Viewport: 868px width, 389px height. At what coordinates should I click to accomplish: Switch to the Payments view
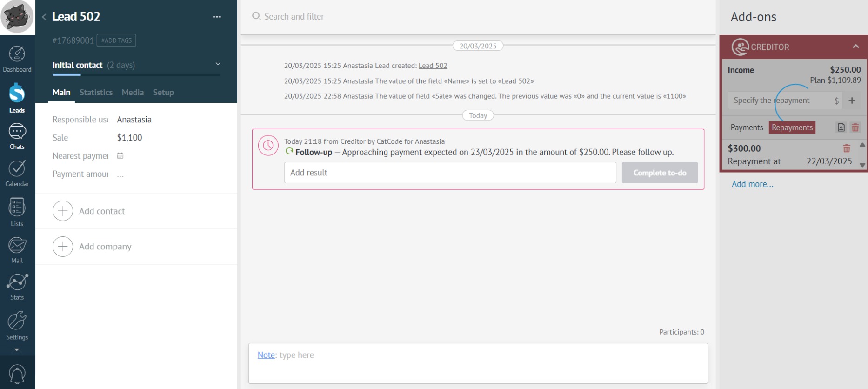pos(747,127)
